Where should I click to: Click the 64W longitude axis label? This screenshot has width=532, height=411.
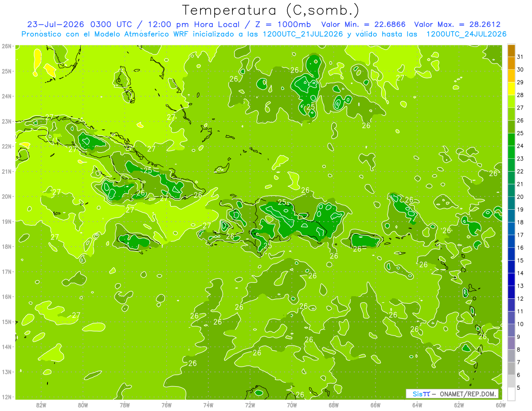tap(417, 405)
